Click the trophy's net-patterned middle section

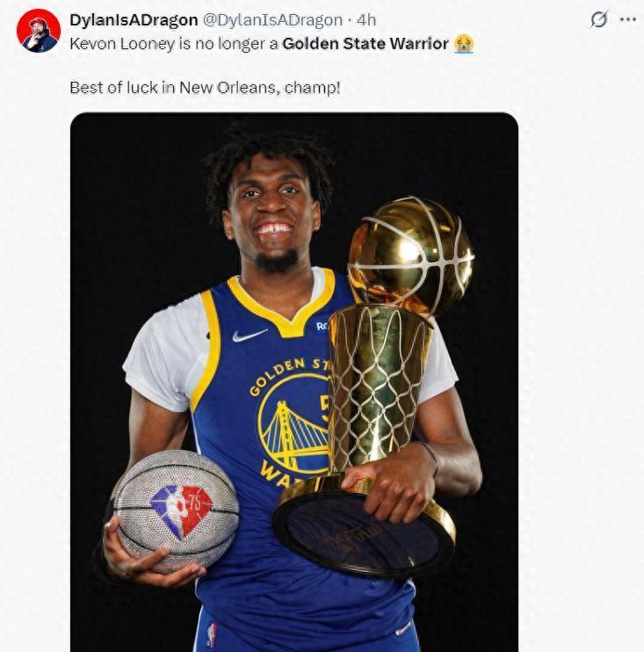[x=378, y=397]
